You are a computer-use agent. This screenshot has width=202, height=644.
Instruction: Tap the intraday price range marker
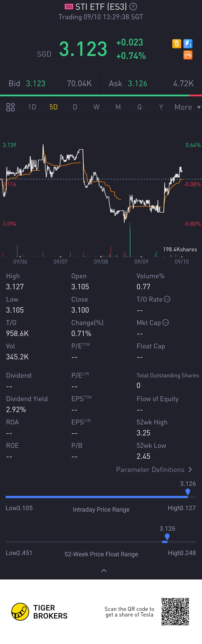click(188, 491)
